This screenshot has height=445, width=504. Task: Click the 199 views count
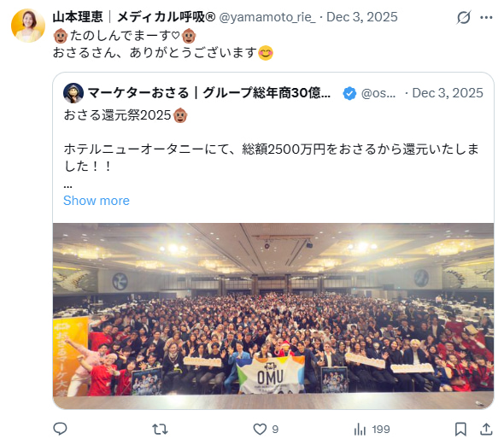(x=381, y=430)
